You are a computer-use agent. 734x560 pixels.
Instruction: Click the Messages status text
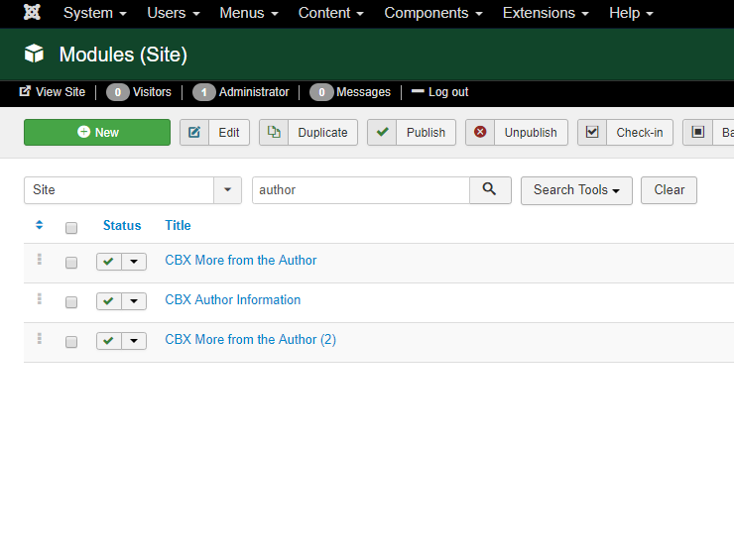(x=363, y=92)
